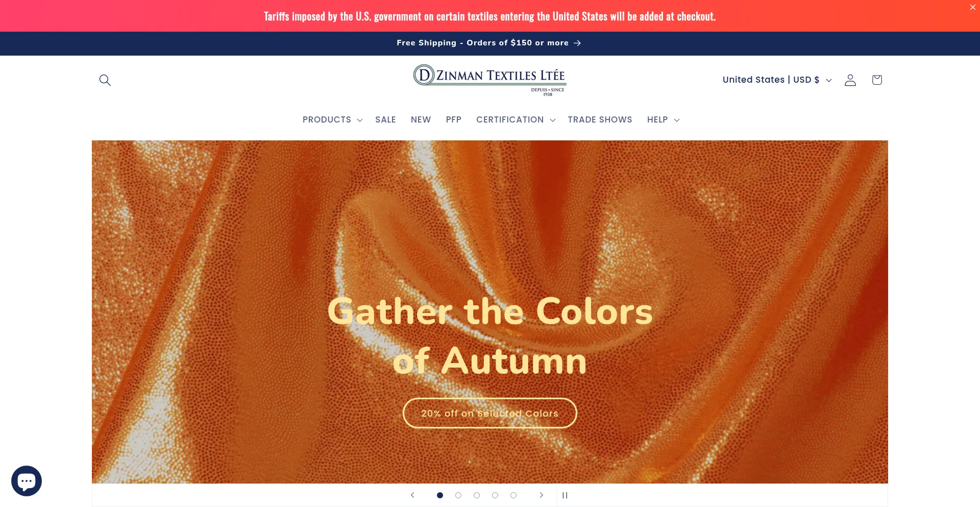
Task: Open the search magnifier icon
Action: (105, 80)
